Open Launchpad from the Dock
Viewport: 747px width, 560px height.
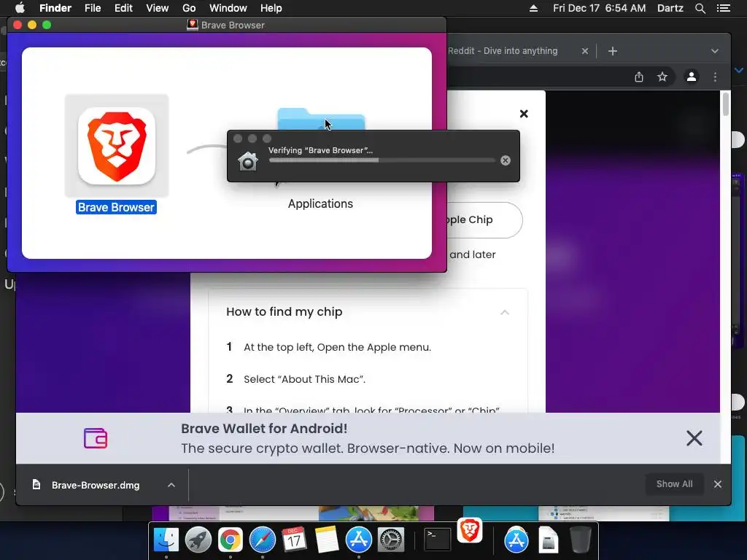coord(198,540)
